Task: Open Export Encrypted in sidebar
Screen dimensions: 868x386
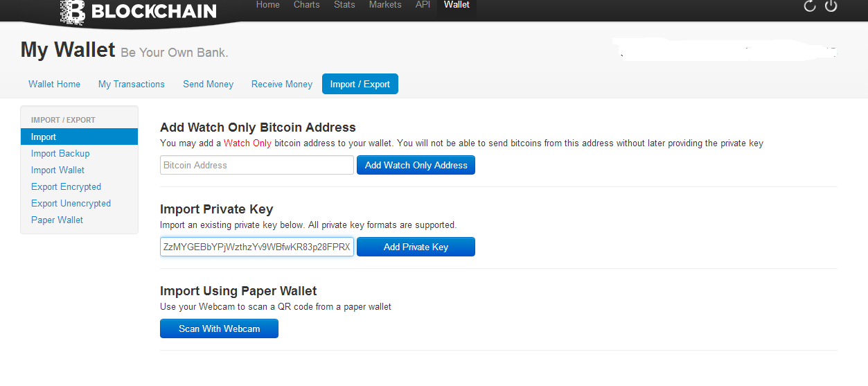Action: (x=66, y=186)
